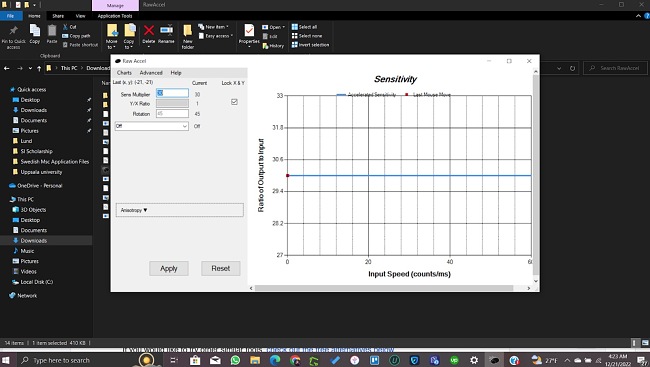This screenshot has height=367, width=650.
Task: Open the Move to dropdown
Action: (112, 44)
